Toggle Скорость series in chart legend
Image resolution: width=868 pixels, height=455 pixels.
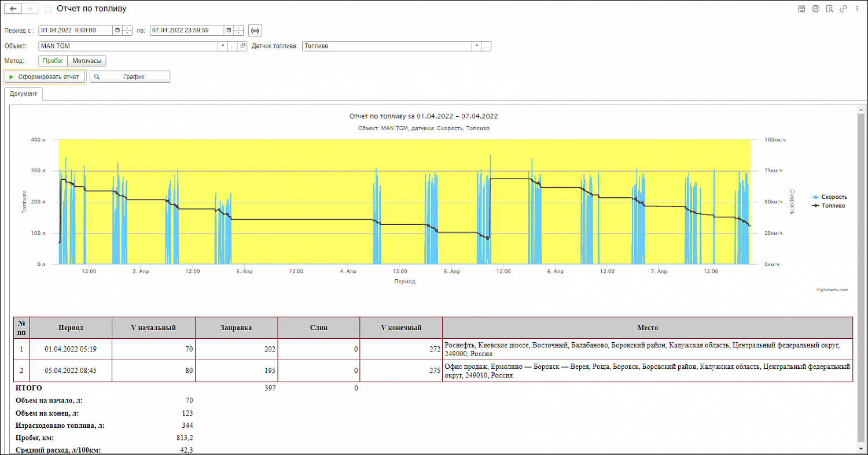coord(829,197)
